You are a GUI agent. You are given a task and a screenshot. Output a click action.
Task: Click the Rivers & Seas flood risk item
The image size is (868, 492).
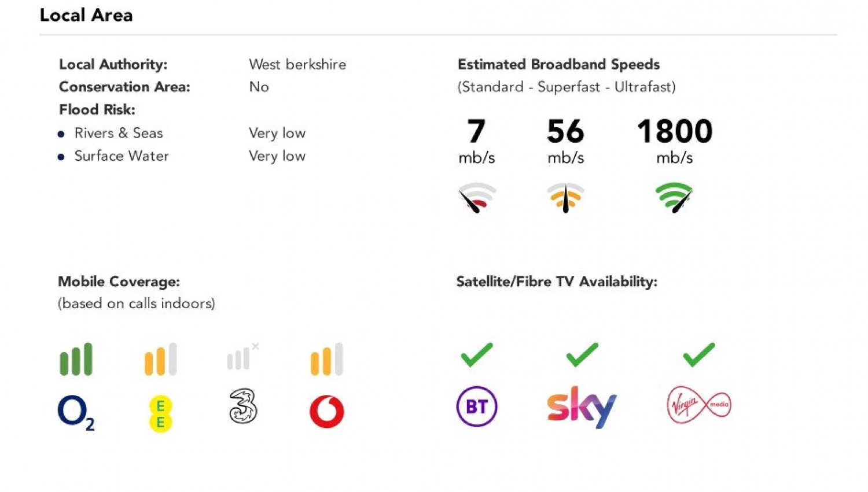(119, 133)
